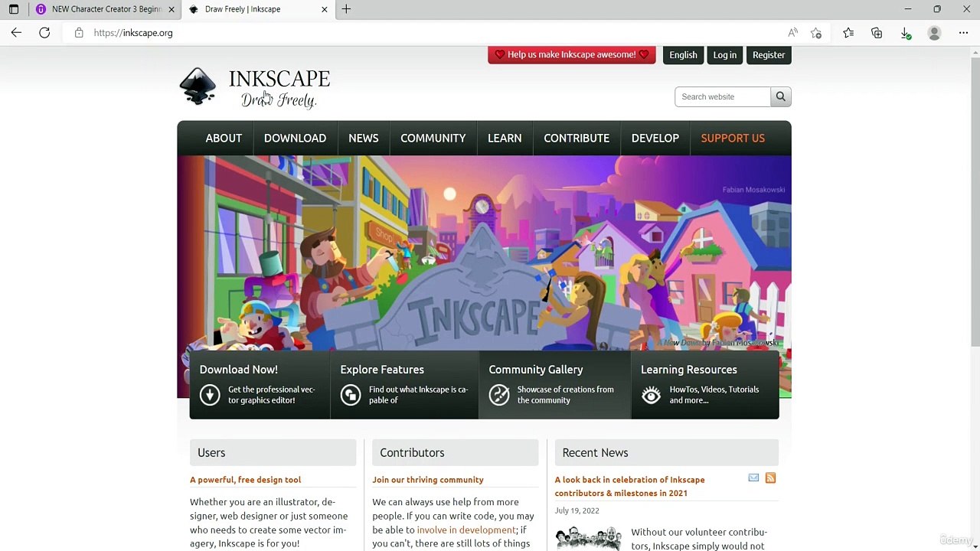This screenshot has height=551, width=980.
Task: Click the contributors group photo thumbnail
Action: point(588,538)
